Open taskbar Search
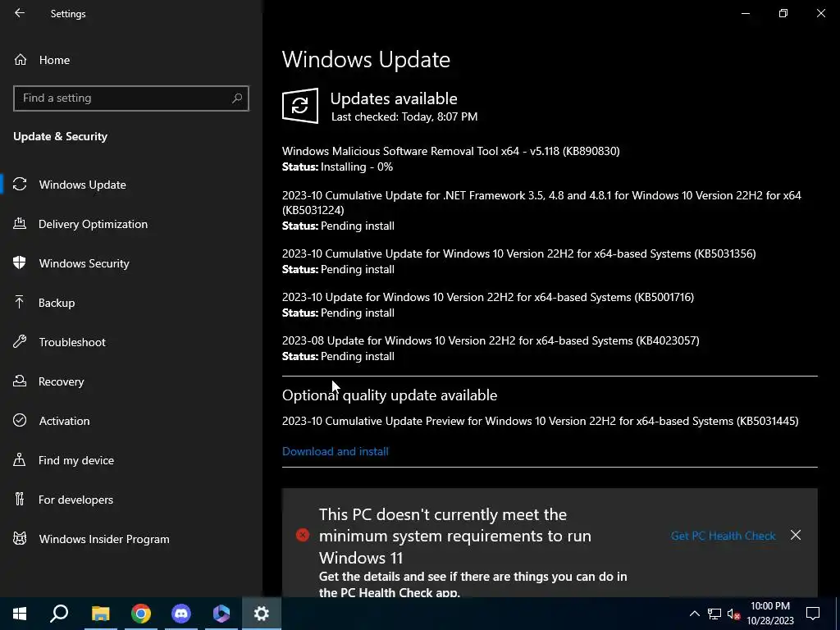This screenshot has width=840, height=630. click(59, 614)
